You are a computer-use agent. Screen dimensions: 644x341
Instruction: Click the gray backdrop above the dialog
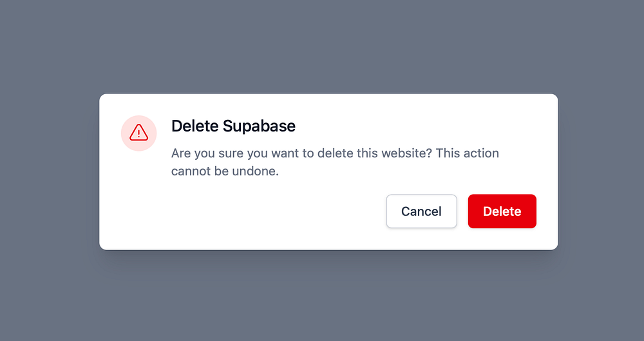[x=322, y=45]
